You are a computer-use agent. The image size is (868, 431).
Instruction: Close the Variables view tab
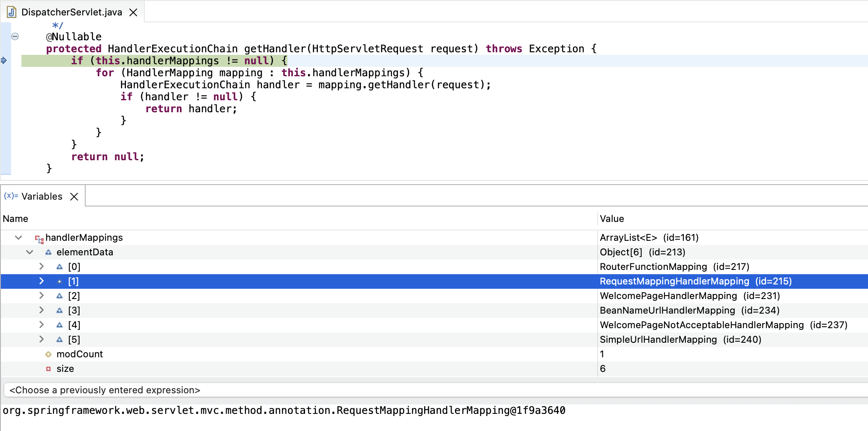(x=74, y=196)
